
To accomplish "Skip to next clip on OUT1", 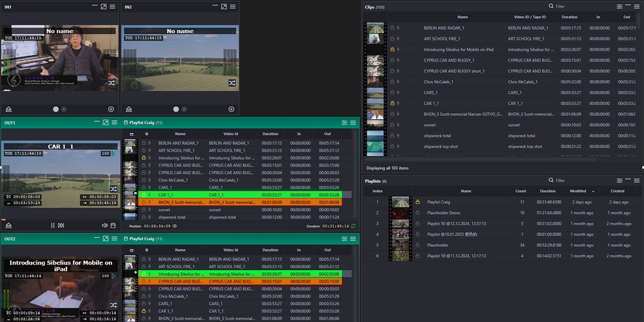I will pos(61,225).
